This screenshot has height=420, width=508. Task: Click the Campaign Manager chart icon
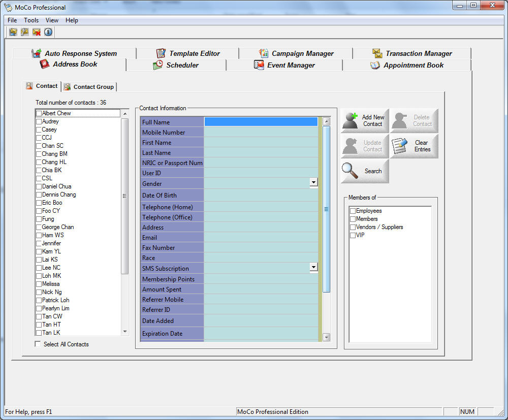[x=264, y=53]
